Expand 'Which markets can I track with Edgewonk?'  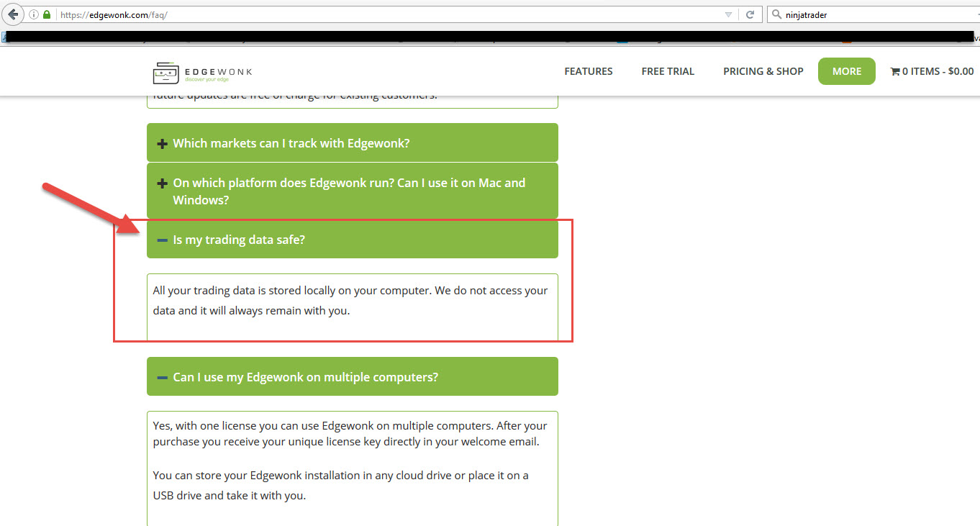[x=353, y=142]
